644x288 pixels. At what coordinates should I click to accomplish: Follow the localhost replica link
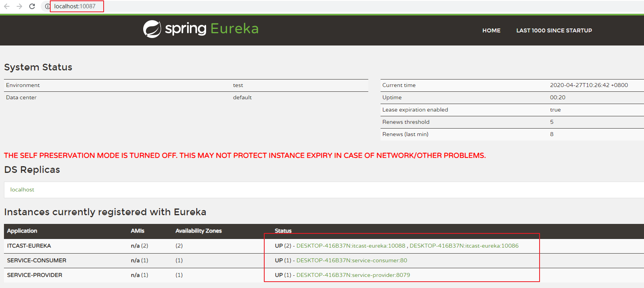[22, 189]
